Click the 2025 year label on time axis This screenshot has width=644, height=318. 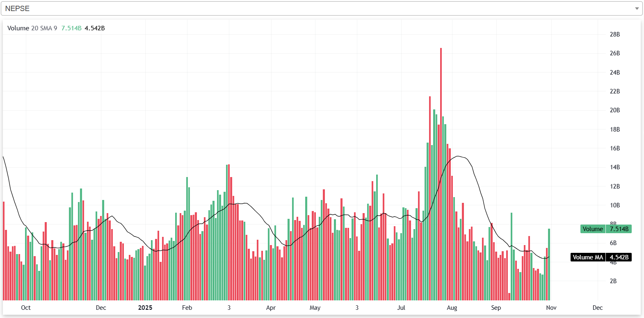tap(145, 308)
